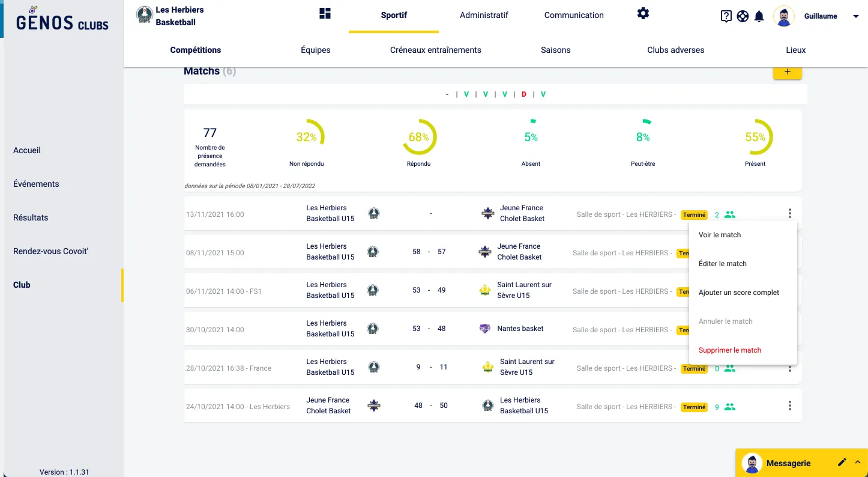Click the basketball icon in header

pos(743,17)
